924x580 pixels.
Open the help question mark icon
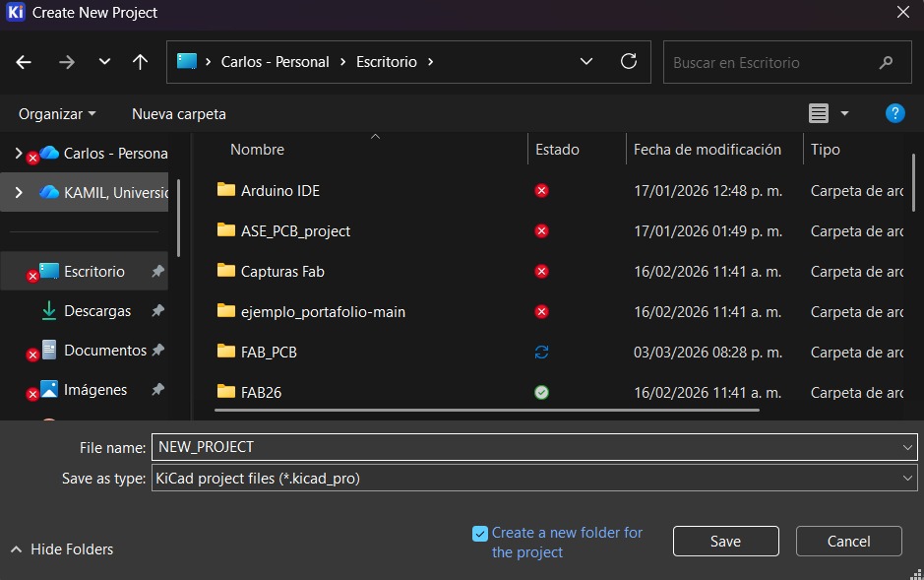point(894,113)
